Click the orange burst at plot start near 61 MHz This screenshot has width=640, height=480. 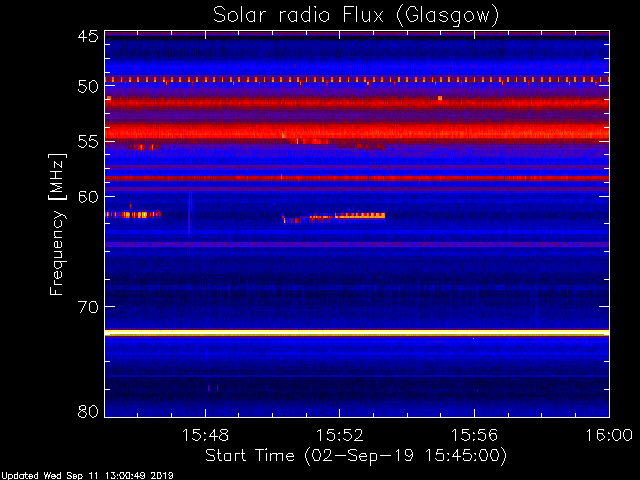pyautogui.click(x=133, y=214)
